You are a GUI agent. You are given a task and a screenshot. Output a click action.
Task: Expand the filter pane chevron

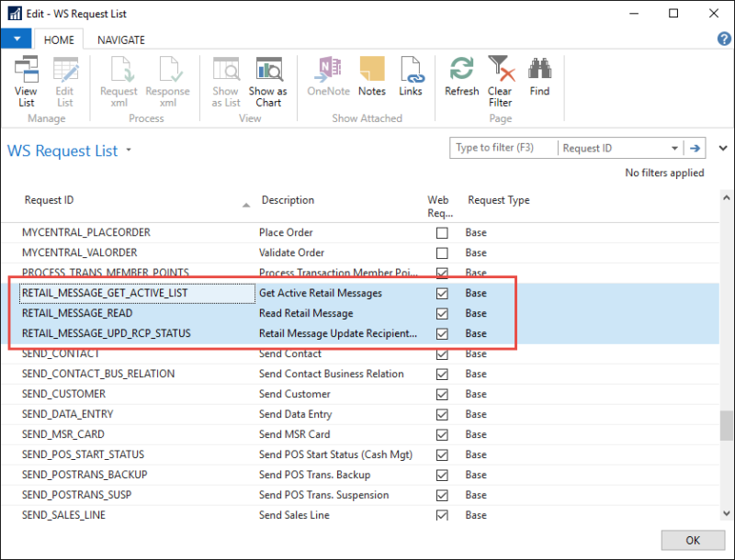coord(722,148)
